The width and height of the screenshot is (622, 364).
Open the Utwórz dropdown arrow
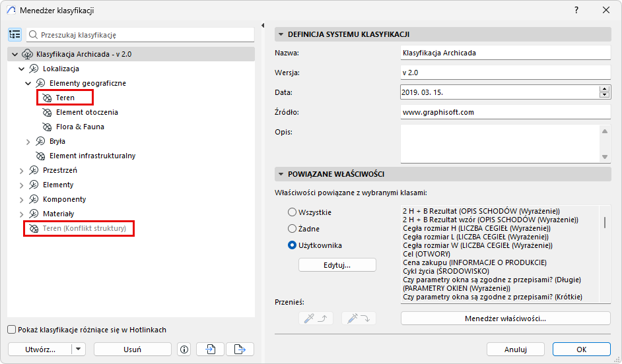coord(79,349)
